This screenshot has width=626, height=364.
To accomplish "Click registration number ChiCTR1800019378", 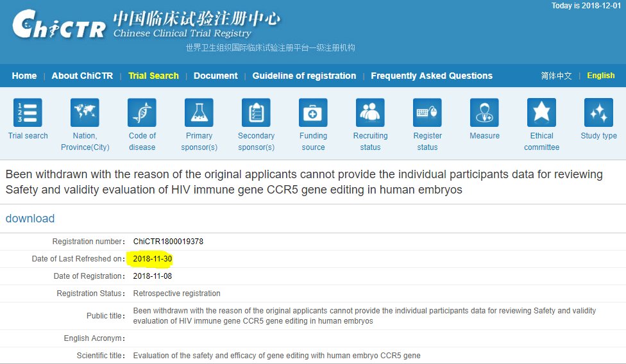I will point(168,242).
